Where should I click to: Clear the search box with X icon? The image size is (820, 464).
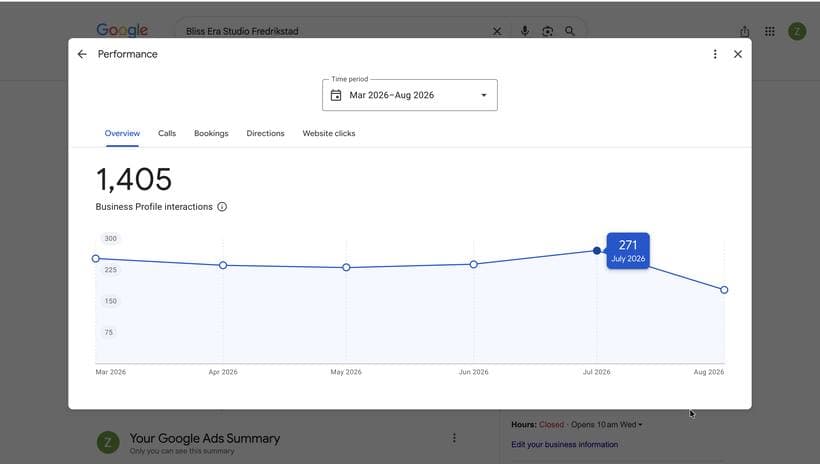(497, 31)
